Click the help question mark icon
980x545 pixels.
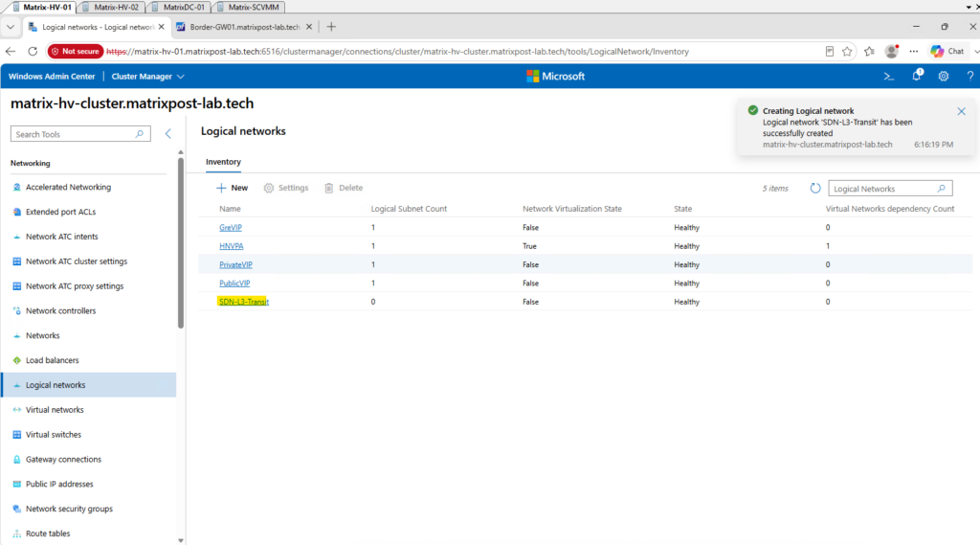click(970, 77)
